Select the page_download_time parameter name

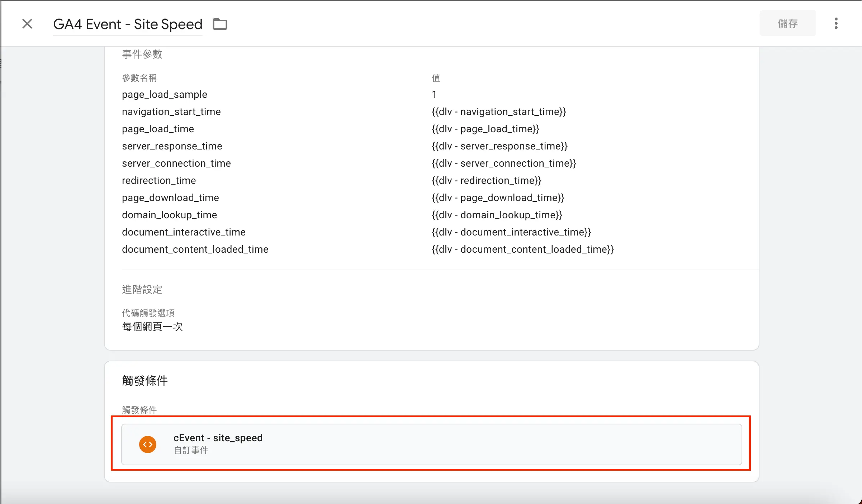[170, 198]
